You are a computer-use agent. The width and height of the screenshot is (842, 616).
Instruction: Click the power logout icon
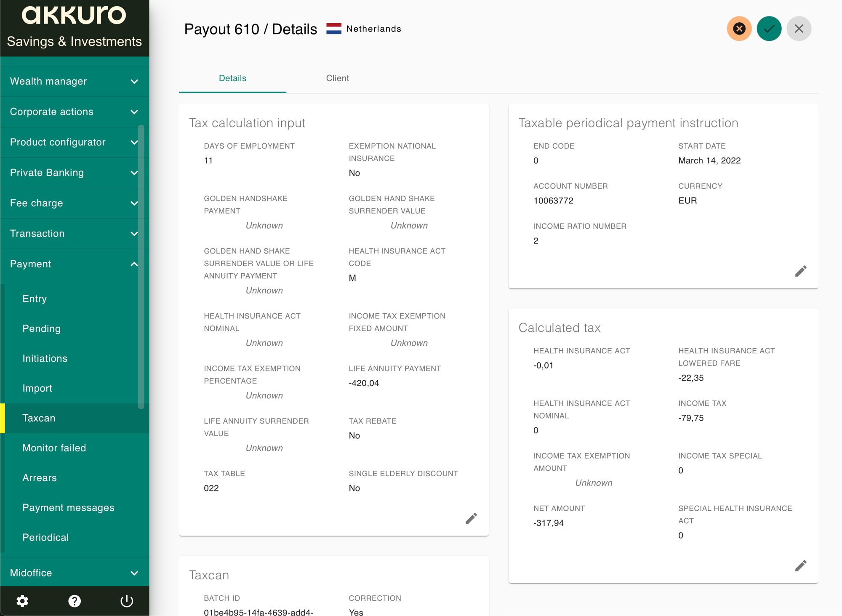pos(127,601)
